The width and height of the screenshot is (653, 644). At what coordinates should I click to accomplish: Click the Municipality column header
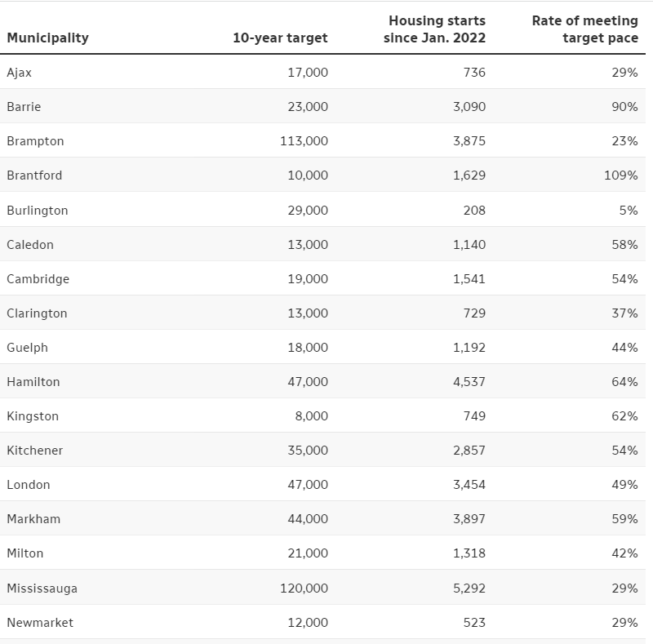(47, 38)
